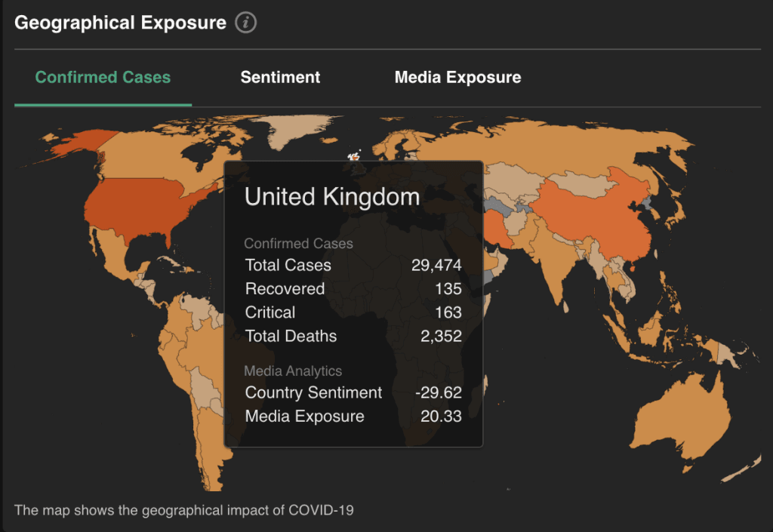
Task: Click the COVID-19 map description text
Action: [x=184, y=510]
